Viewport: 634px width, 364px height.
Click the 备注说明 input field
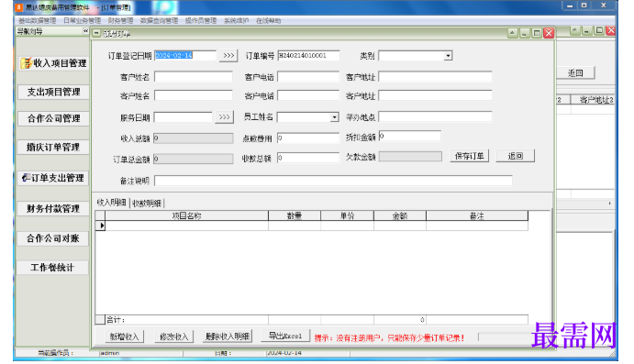point(333,181)
